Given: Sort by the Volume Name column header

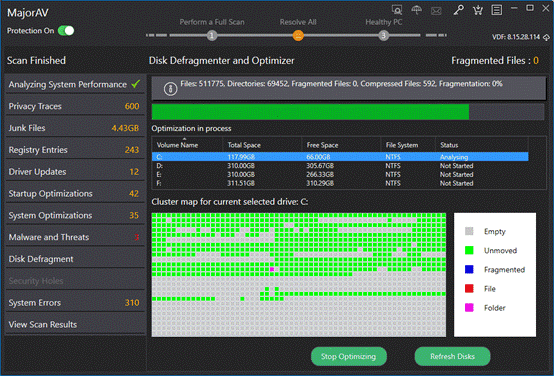Looking at the screenshot, I should [177, 145].
